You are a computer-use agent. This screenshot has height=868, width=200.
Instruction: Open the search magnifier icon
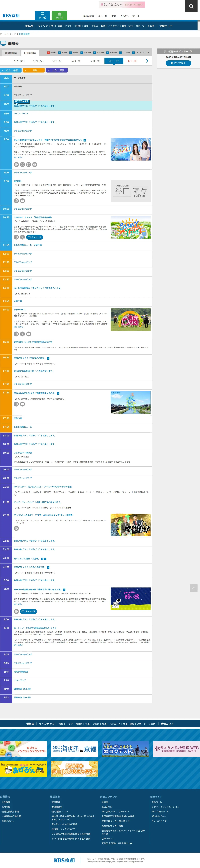click(x=191, y=6)
